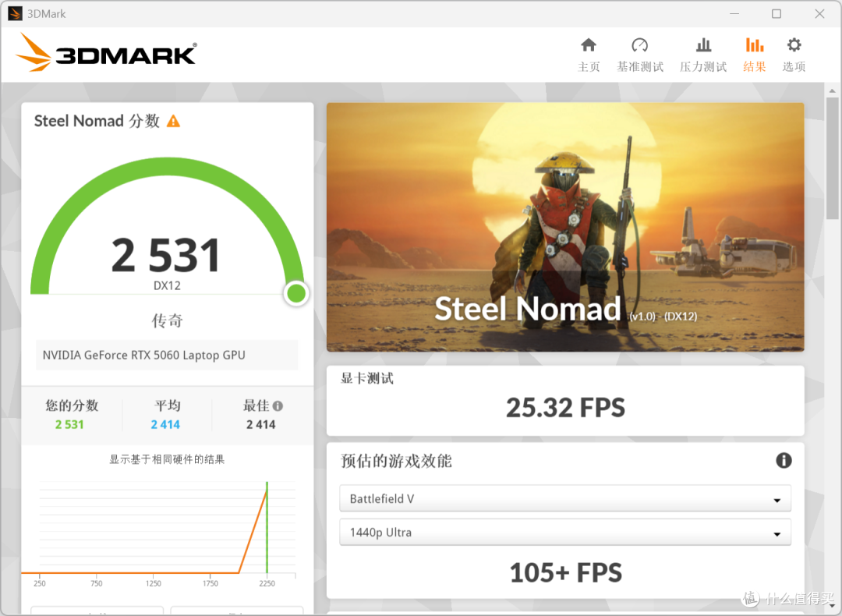The height and width of the screenshot is (616, 842).
Task: Expand the left dropdown below the score chart
Action: pyautogui.click(x=97, y=613)
